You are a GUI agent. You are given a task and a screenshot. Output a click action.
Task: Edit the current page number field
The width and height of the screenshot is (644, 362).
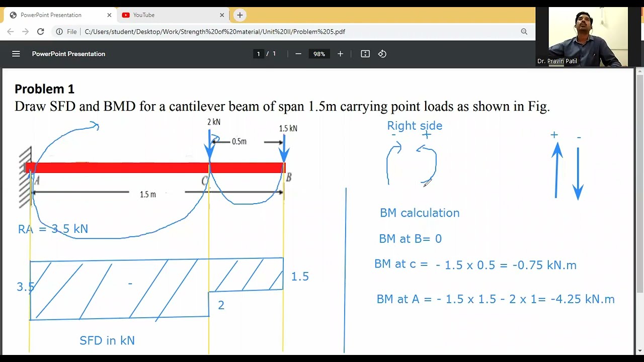[259, 54]
